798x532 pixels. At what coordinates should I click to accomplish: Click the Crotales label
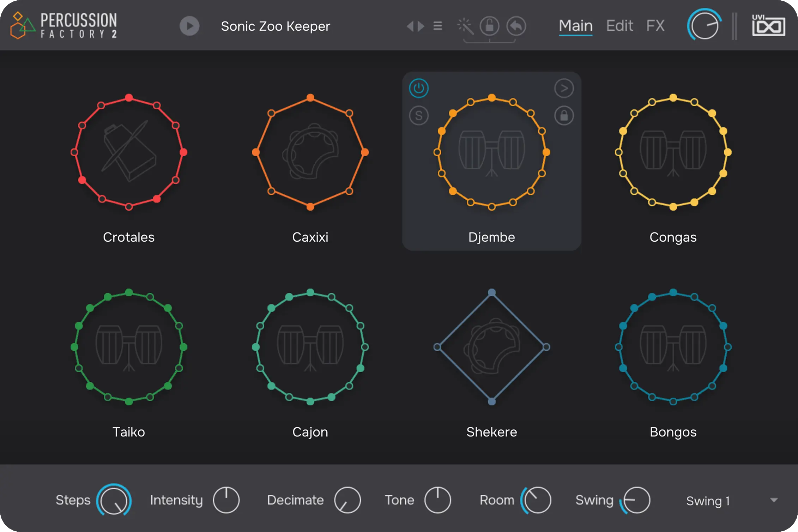(x=129, y=237)
